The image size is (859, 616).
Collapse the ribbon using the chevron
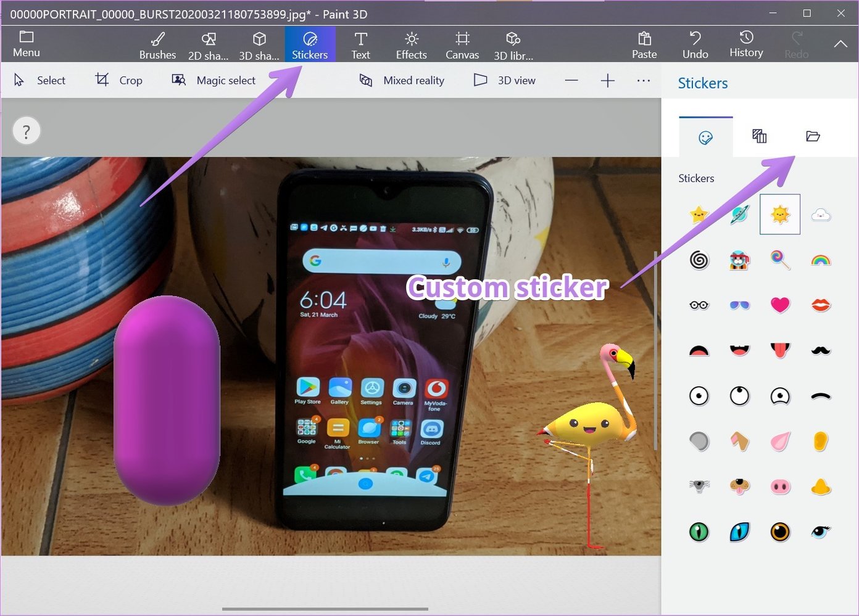[x=840, y=44]
